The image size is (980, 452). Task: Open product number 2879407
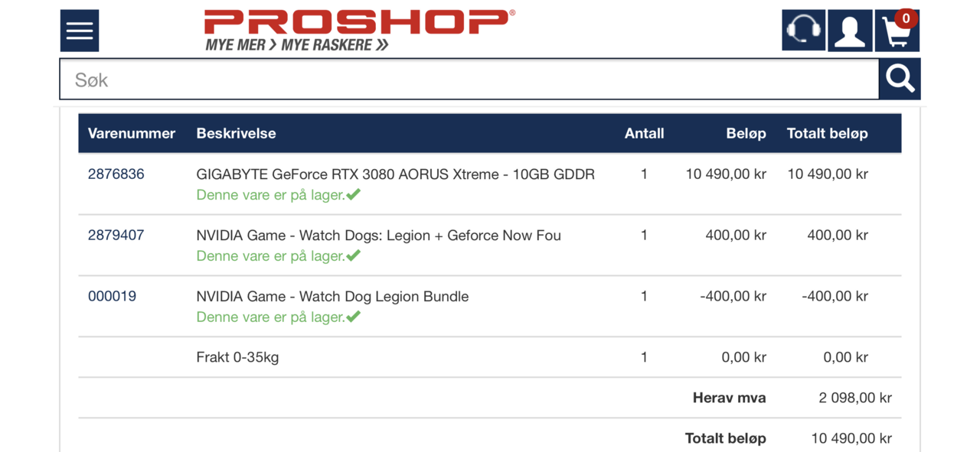(116, 235)
